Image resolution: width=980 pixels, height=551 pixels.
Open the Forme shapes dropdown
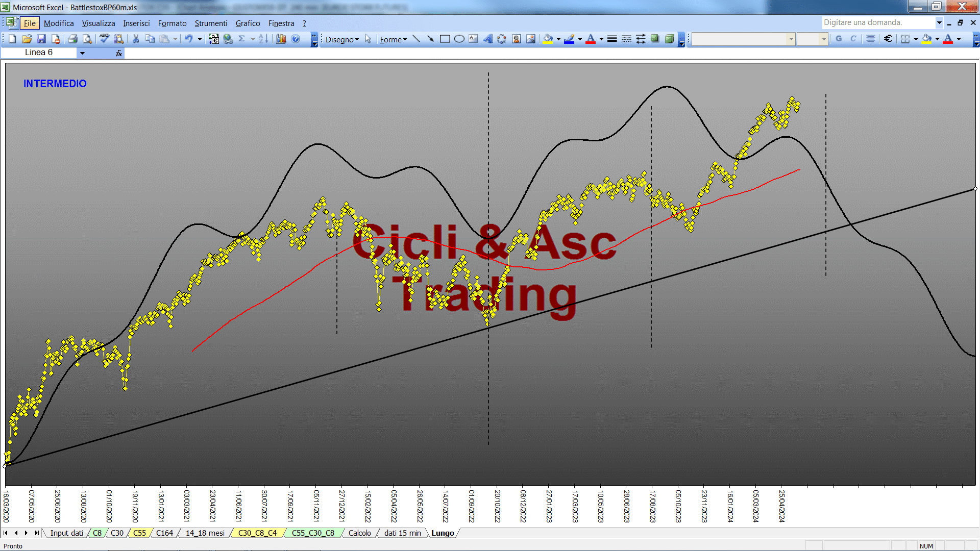[393, 39]
